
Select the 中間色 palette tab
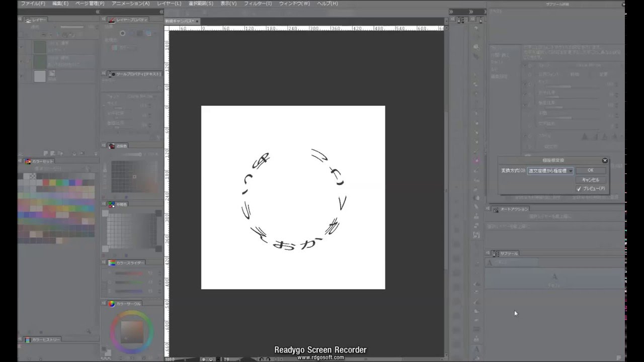click(118, 205)
